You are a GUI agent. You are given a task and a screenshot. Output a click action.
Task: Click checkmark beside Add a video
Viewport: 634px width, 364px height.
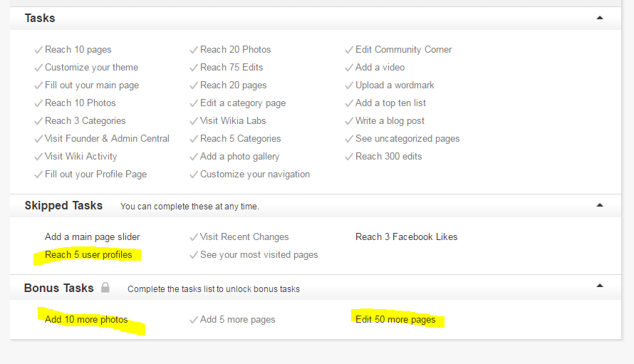[349, 68]
